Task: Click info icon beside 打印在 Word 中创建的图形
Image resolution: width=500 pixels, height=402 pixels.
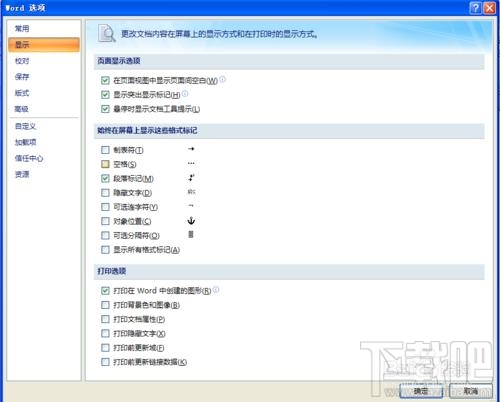Action: [x=216, y=290]
